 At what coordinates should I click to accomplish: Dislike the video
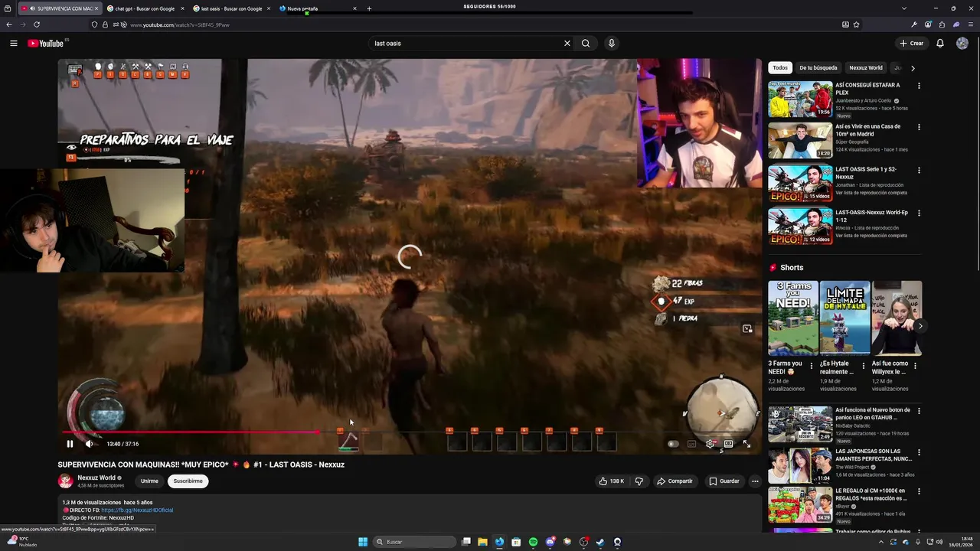tap(639, 481)
